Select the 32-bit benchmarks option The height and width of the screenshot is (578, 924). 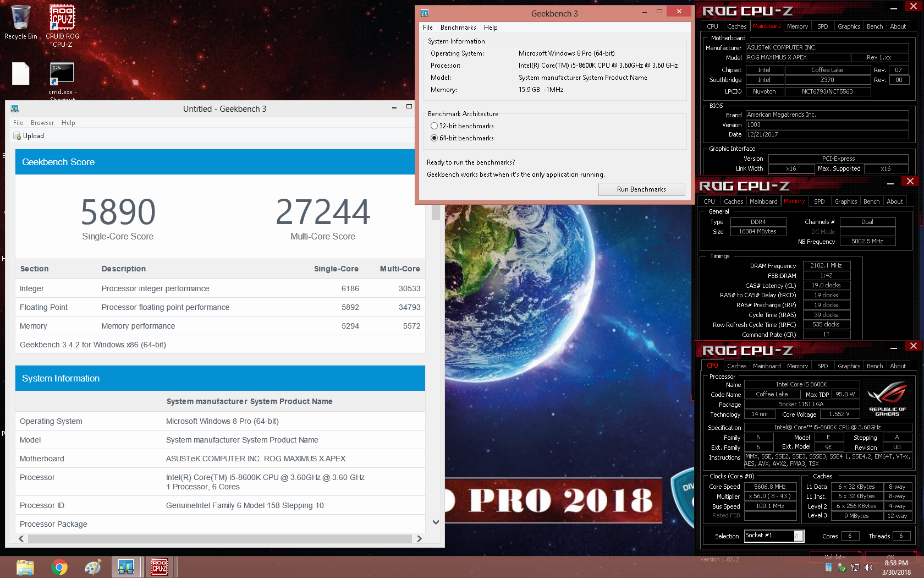pyautogui.click(x=462, y=126)
